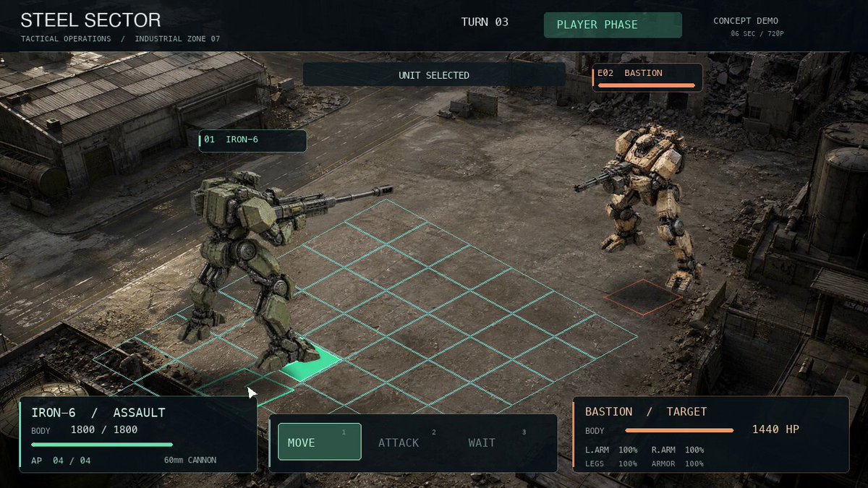This screenshot has height=488, width=868.
Task: Select the MOVE command
Action: pos(319,442)
